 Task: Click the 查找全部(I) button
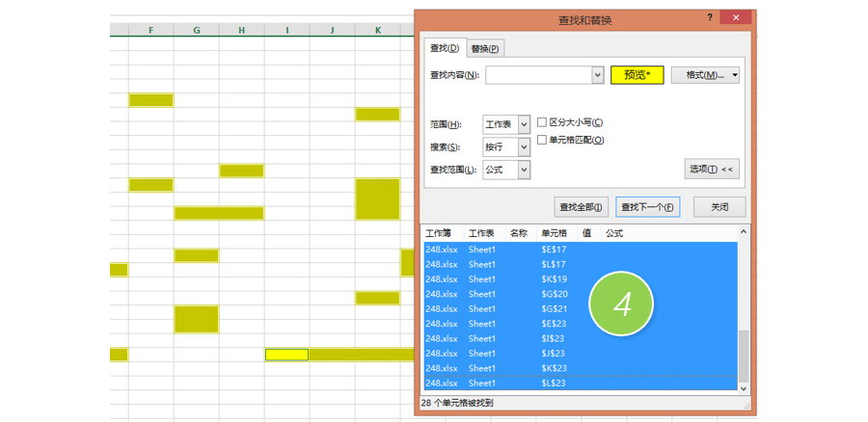point(582,207)
